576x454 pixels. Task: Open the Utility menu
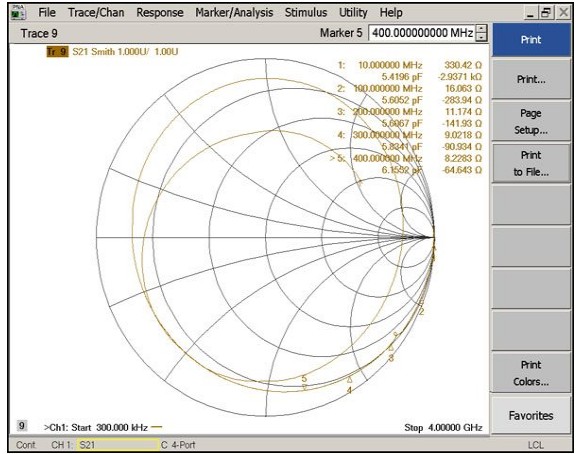tap(353, 13)
